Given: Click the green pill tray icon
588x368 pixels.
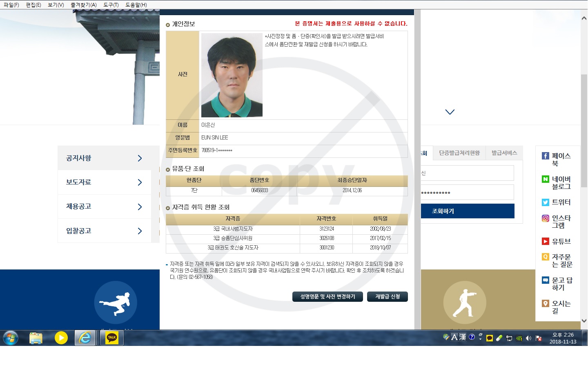Looking at the screenshot, I should click(499, 338).
